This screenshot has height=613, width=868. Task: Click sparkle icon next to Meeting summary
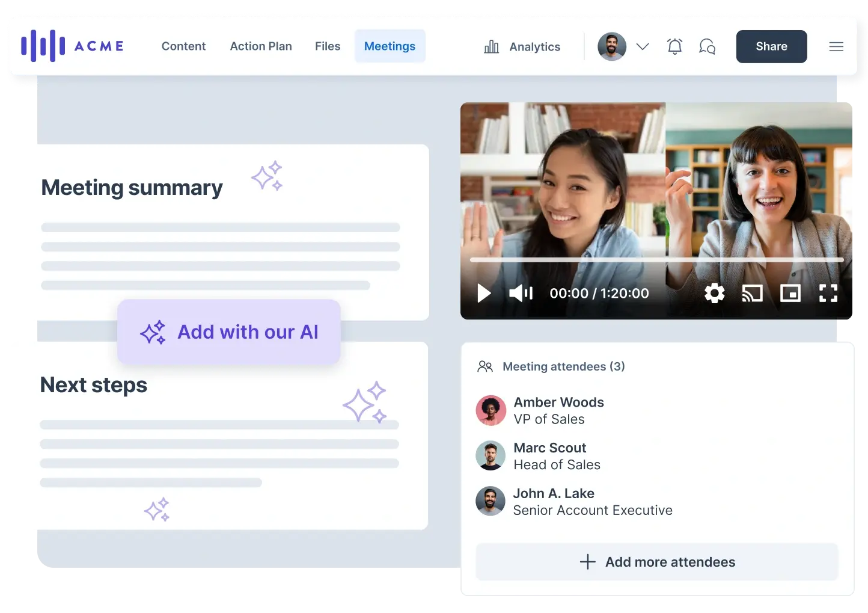pyautogui.click(x=267, y=176)
